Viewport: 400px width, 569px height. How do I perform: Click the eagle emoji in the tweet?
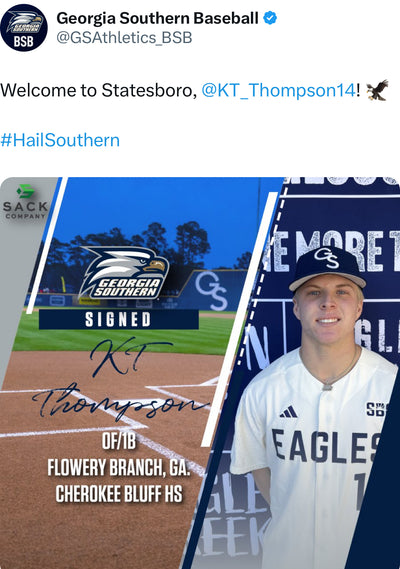[377, 90]
